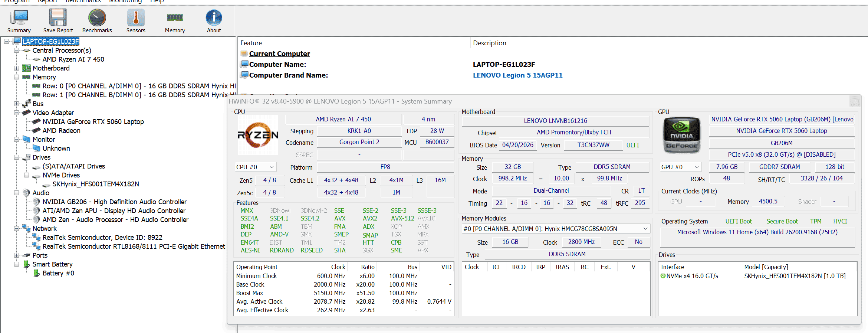This screenshot has width=868, height=333.
Task: Select RealTek Semiconductor Device ID: 8922
Action: [102, 237]
